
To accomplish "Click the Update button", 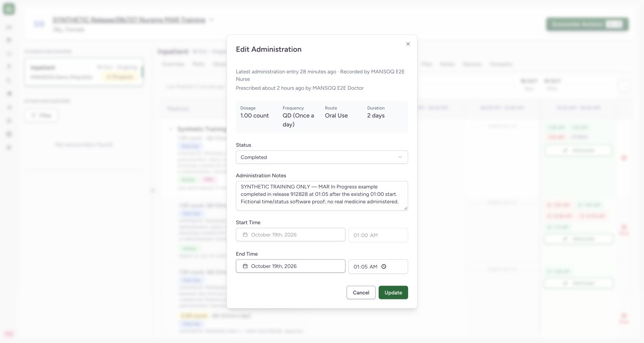I will [393, 293].
